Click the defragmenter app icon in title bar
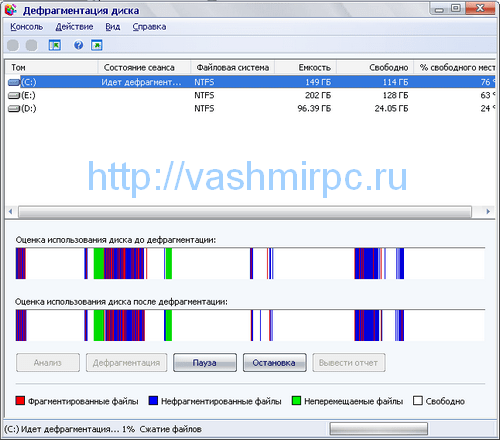500x440 pixels. pyautogui.click(x=11, y=10)
